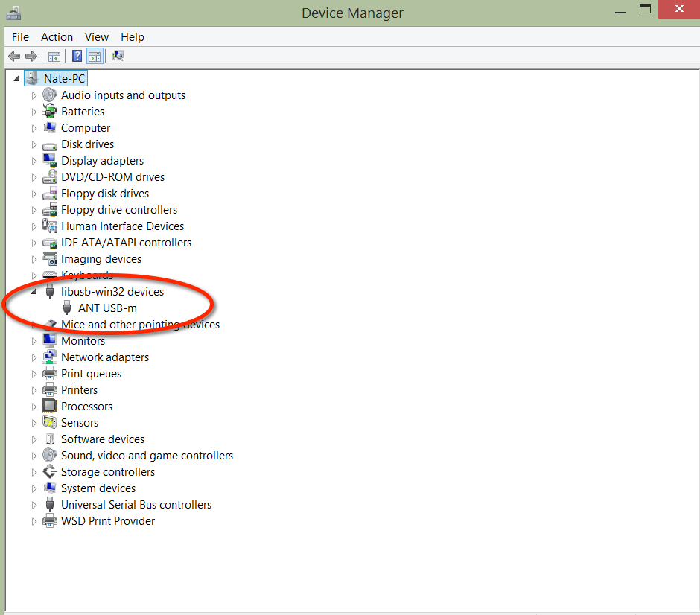The width and height of the screenshot is (700, 615).
Task: Click the Device Manager title bar system icon
Action: pyautogui.click(x=13, y=13)
